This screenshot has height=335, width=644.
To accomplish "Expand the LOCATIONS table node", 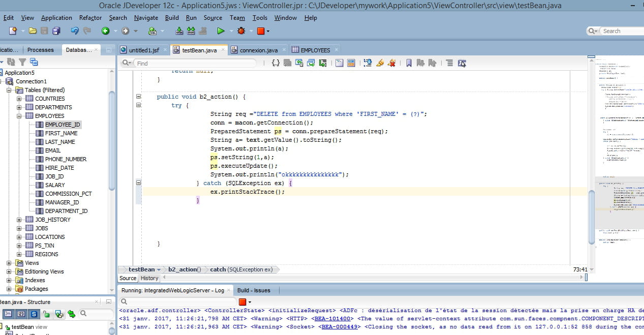I will click(x=19, y=237).
